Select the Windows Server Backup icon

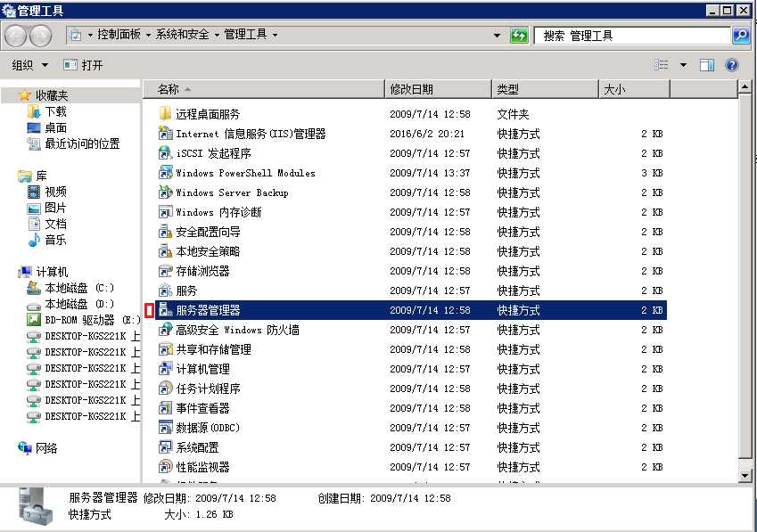(165, 192)
